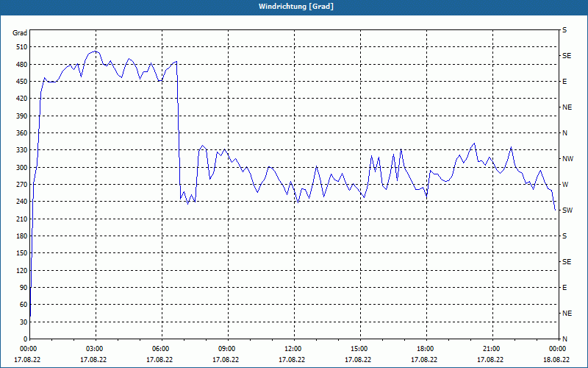
Task: Click the 17.08.22 date under 06:00
Action: pyautogui.click(x=159, y=359)
